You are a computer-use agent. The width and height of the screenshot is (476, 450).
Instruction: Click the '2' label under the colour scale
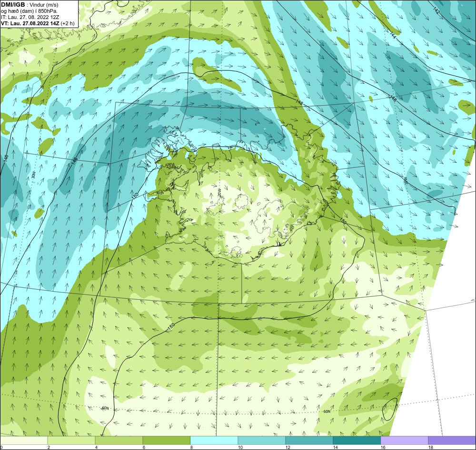tap(49, 447)
